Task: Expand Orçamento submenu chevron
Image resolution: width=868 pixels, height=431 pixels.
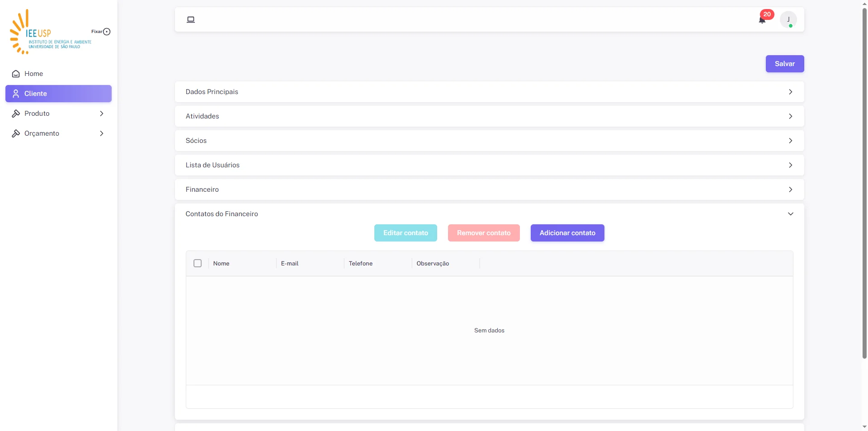Action: pos(102,133)
